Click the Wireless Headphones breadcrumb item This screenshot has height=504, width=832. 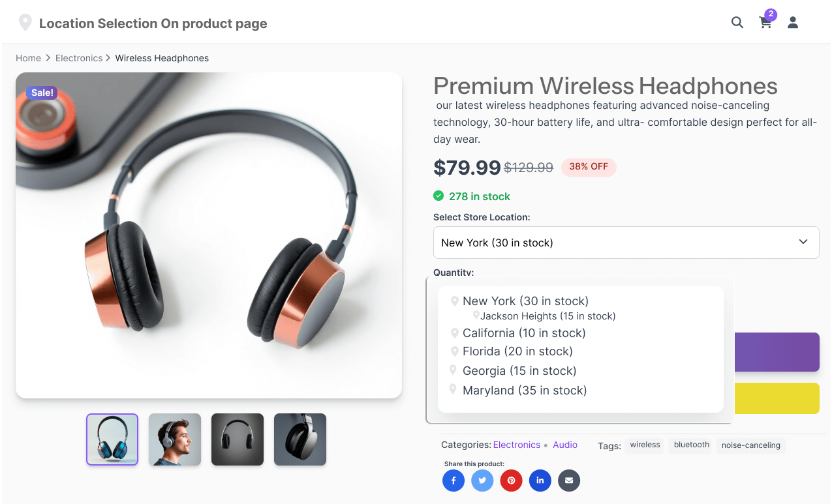[x=162, y=58]
